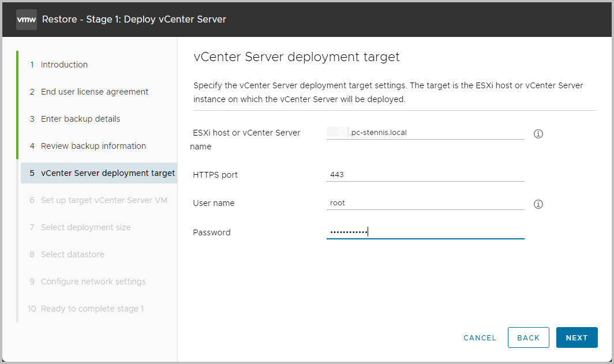Click inside the ESXi host name field
Image resolution: width=614 pixels, height=364 pixels.
click(425, 132)
